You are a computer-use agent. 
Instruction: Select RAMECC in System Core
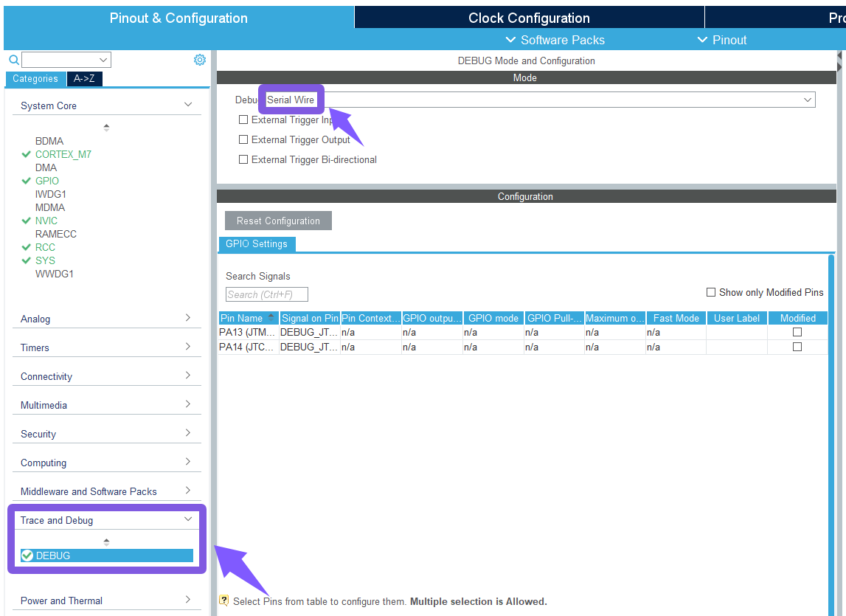[55, 234]
